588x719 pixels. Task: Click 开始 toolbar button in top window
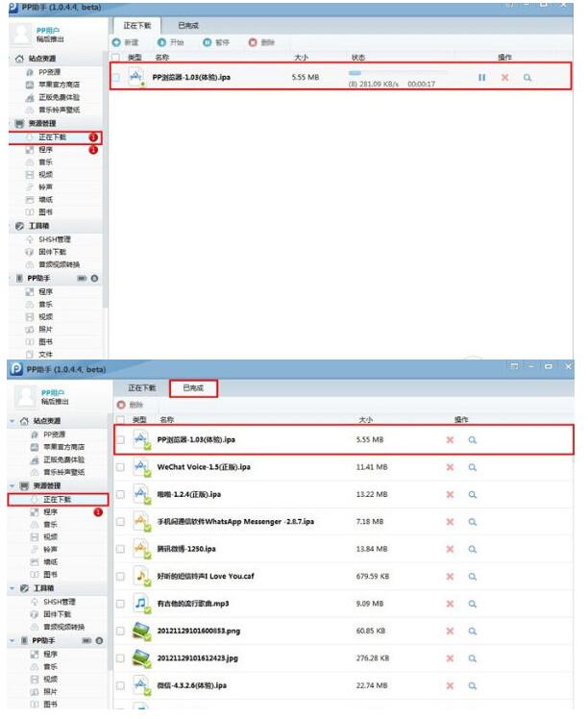[x=170, y=42]
